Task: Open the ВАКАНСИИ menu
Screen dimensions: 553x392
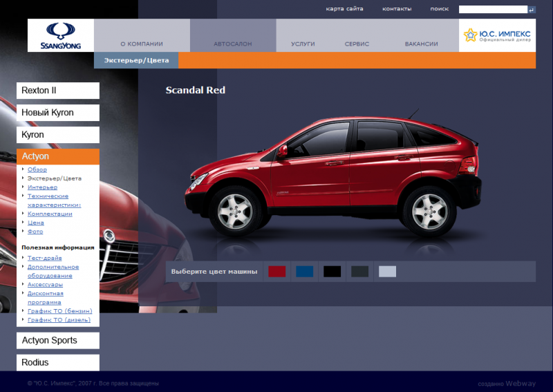Action: [x=422, y=44]
